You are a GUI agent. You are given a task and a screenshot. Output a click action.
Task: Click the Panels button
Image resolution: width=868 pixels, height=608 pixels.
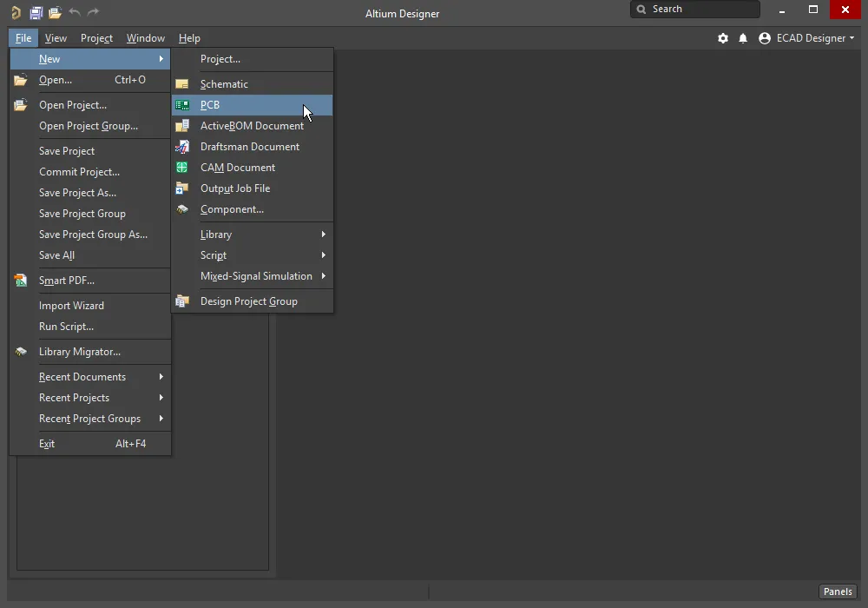click(x=838, y=591)
